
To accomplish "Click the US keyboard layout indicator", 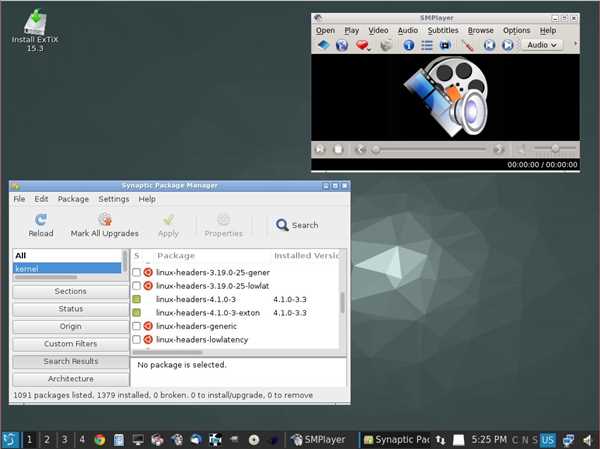I will click(x=547, y=440).
